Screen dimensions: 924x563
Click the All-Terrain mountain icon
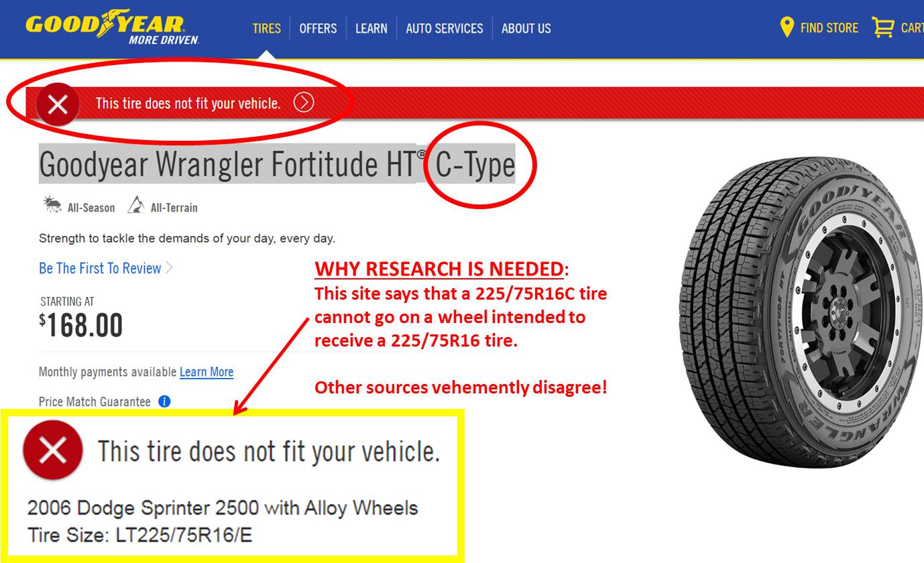(x=136, y=204)
